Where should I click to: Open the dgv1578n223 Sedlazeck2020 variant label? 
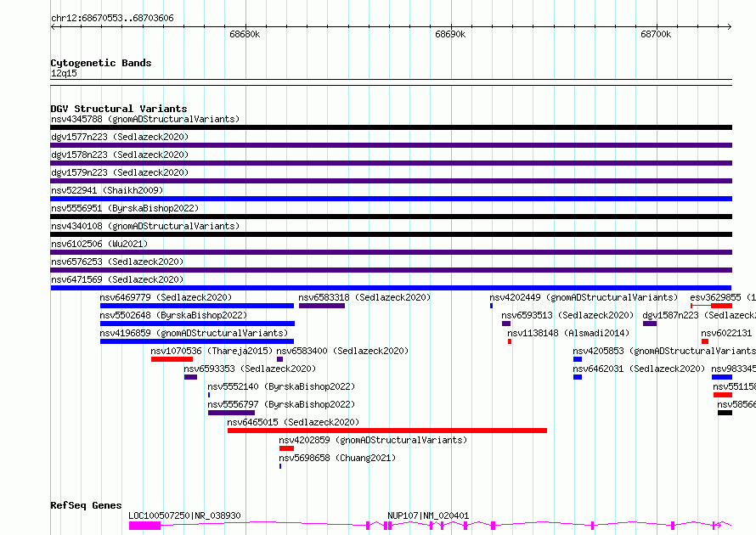click(120, 155)
